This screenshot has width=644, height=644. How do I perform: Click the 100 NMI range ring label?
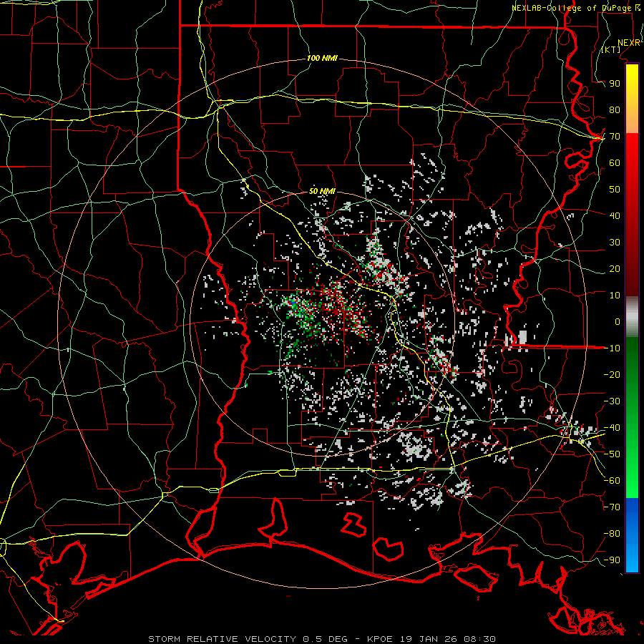(x=322, y=58)
